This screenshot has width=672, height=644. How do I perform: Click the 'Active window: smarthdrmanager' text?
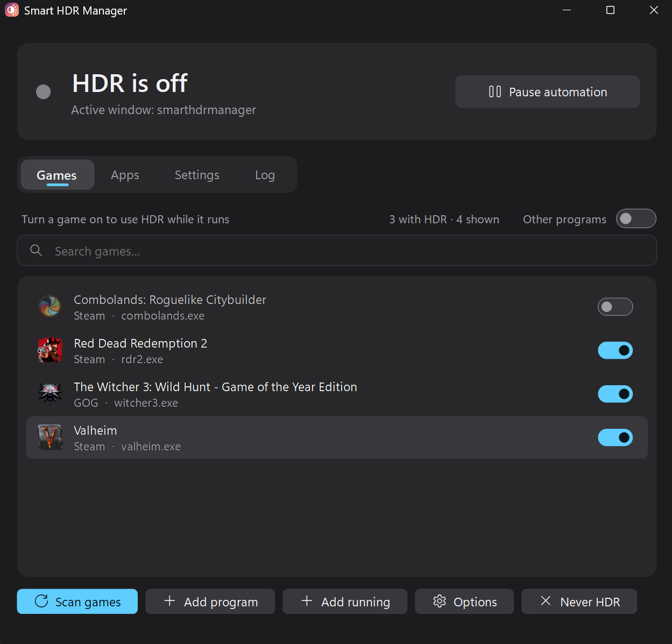point(164,110)
